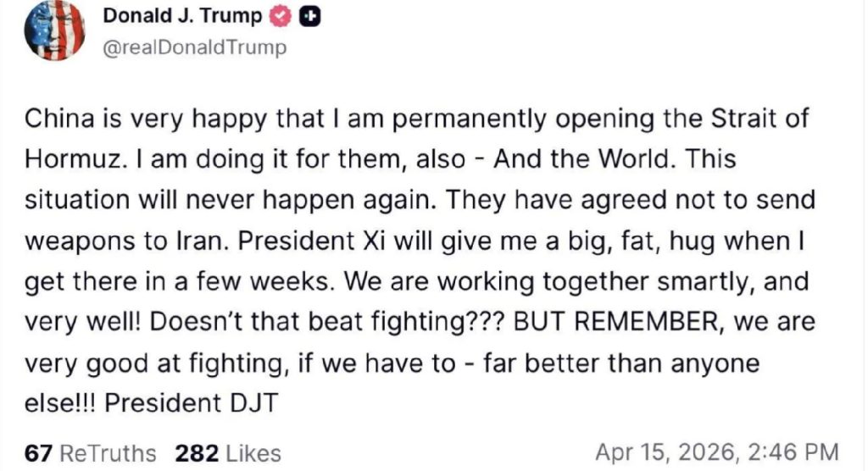The height and width of the screenshot is (471, 868).
Task: Click the red verified checkmark badge
Action: 282,17
